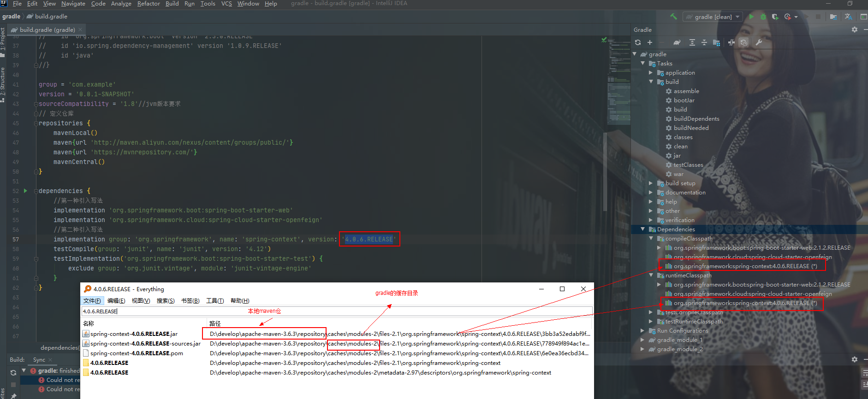The height and width of the screenshot is (399, 868).
Task: Toggle the fold marker beside 'repositories {'
Action: coord(36,123)
